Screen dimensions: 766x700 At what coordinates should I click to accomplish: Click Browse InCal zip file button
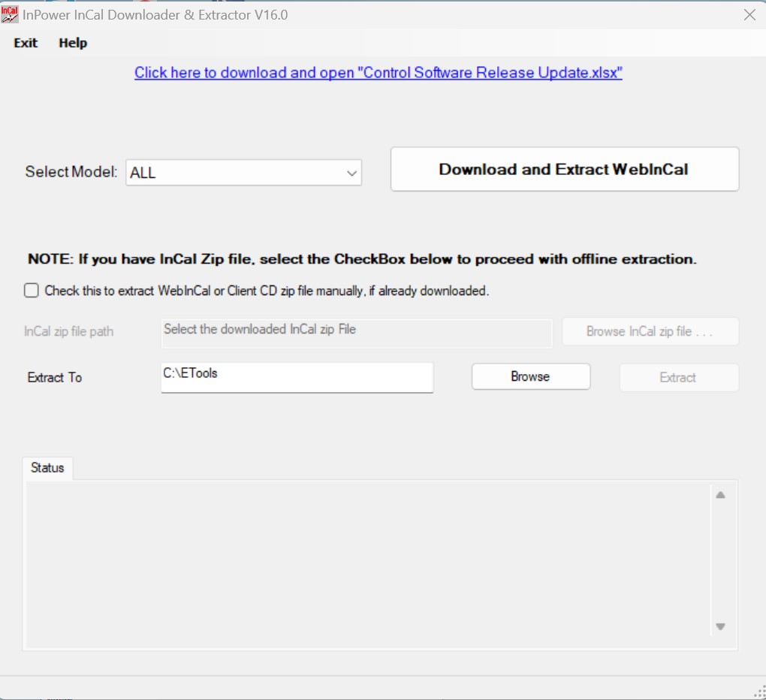pyautogui.click(x=650, y=331)
